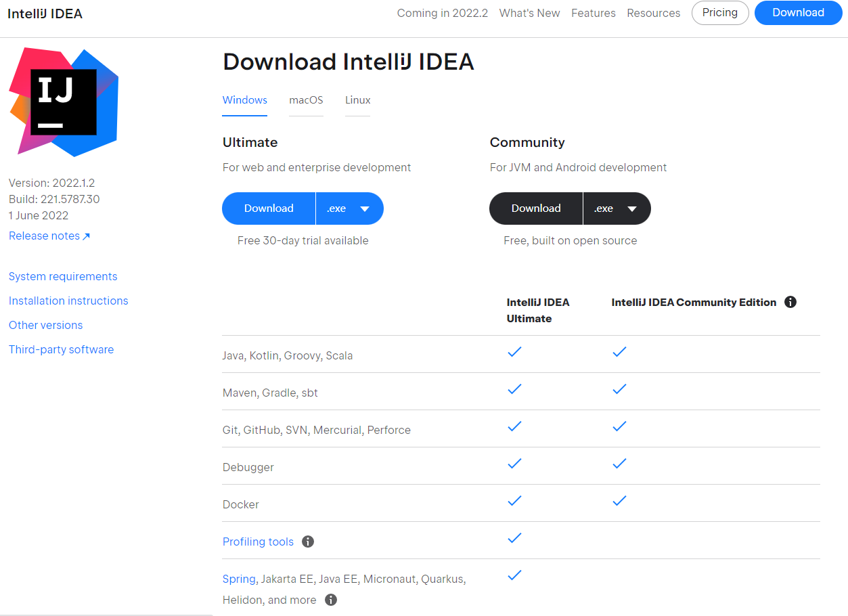Click the '1 June 2022' date text
The image size is (848, 616).
click(x=39, y=215)
